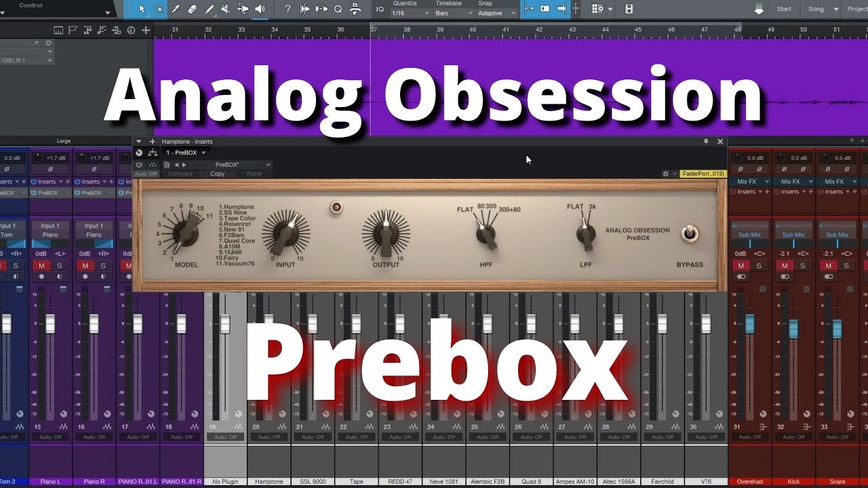Click the INPUT knob on PreBOX
The width and height of the screenshot is (868, 488).
[x=285, y=233]
